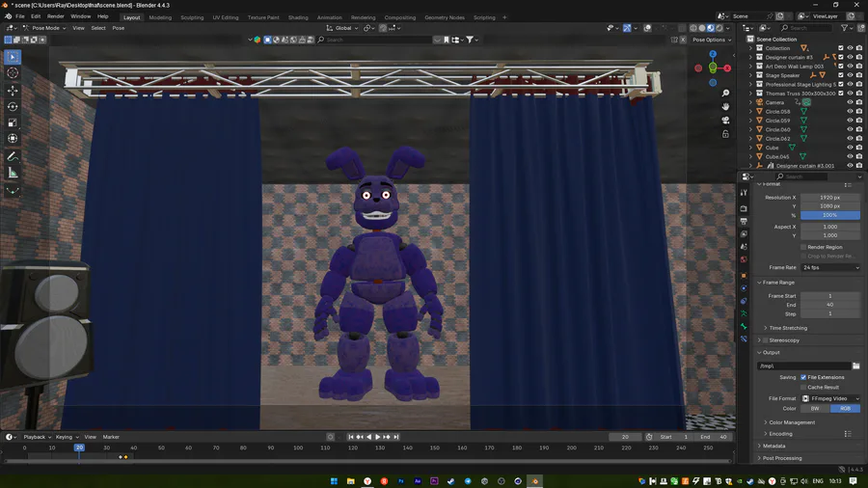
Task: Enable the Cache Result checkbox
Action: pos(803,388)
